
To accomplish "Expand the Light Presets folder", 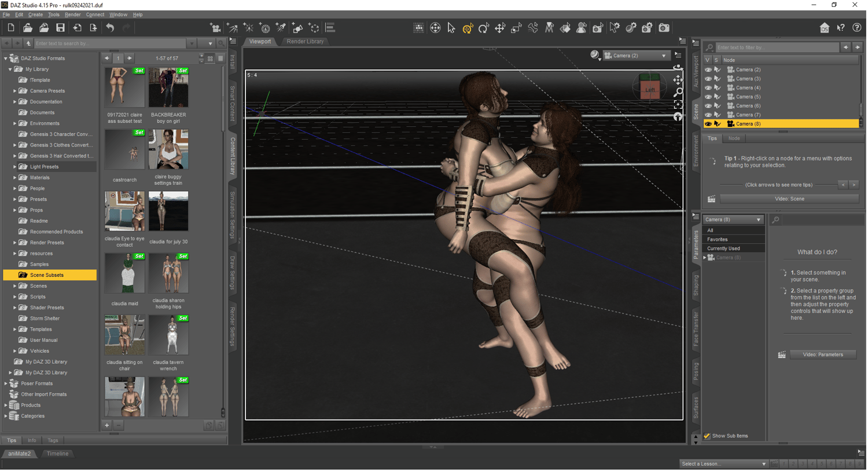I will pos(15,167).
